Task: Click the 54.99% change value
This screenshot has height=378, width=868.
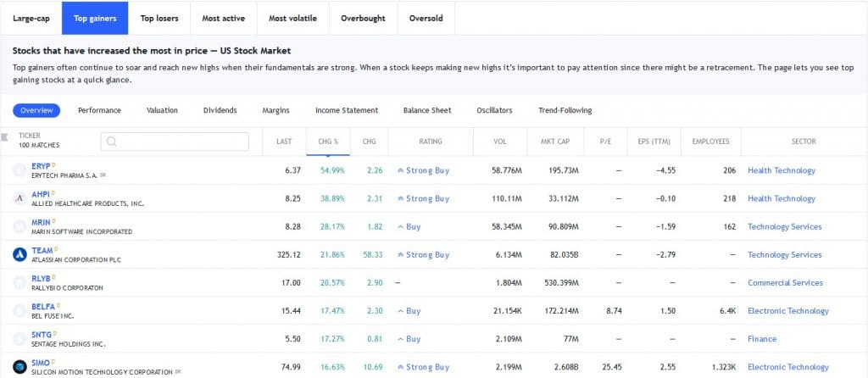Action: (332, 170)
